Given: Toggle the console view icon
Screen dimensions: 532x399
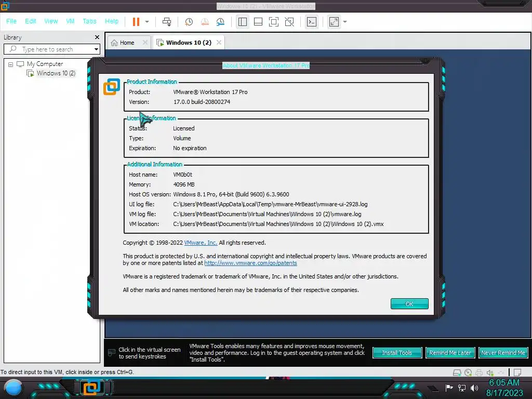Looking at the screenshot, I should tap(312, 22).
